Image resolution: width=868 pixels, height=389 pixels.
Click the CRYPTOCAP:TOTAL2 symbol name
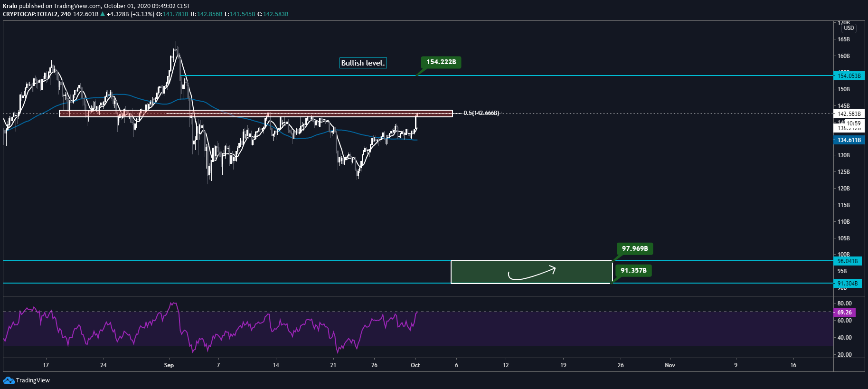click(30, 14)
